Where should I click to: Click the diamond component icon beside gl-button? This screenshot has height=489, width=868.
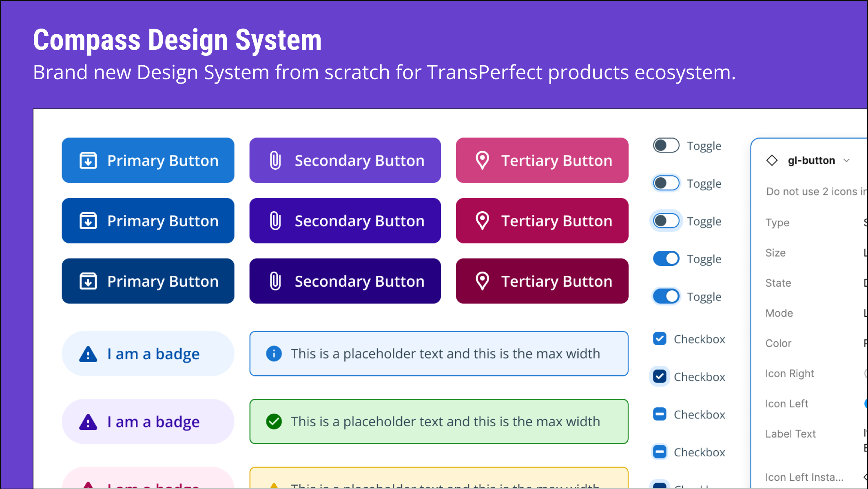[x=772, y=160]
